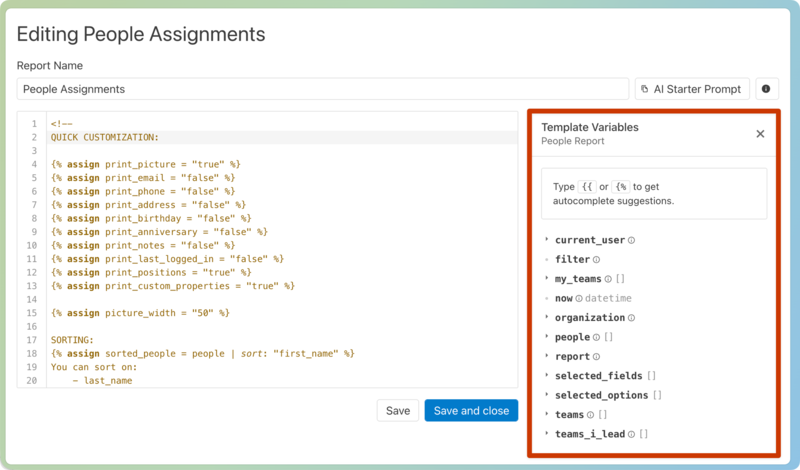This screenshot has height=470, width=800.
Task: Click code line assigning print_anniversary
Action: [159, 232]
